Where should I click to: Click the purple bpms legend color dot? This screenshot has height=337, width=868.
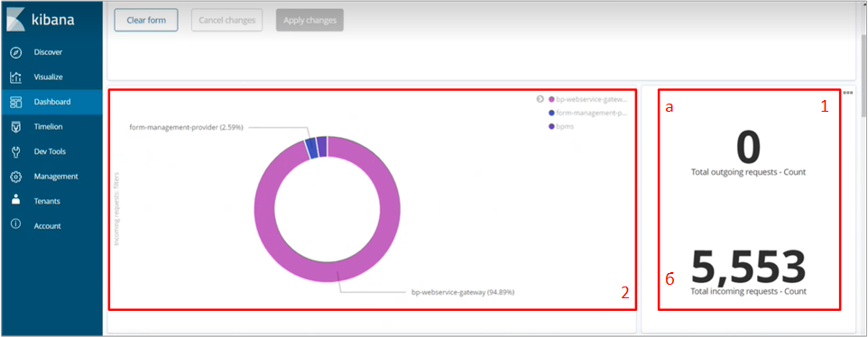551,127
